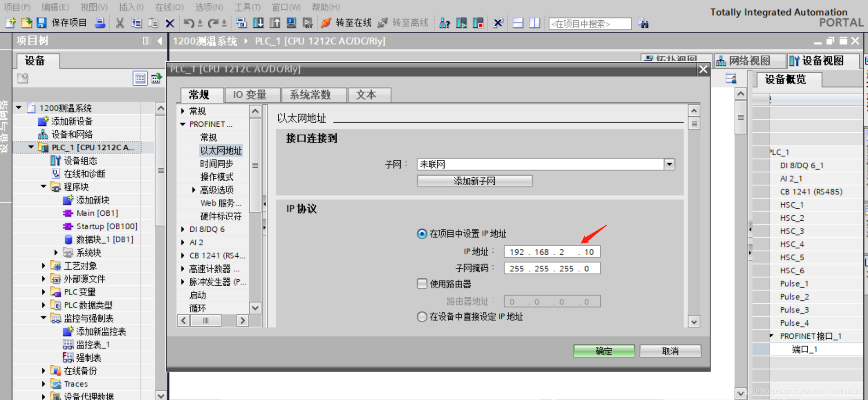Switch to the 文本 tab
The image size is (868, 400).
click(369, 95)
